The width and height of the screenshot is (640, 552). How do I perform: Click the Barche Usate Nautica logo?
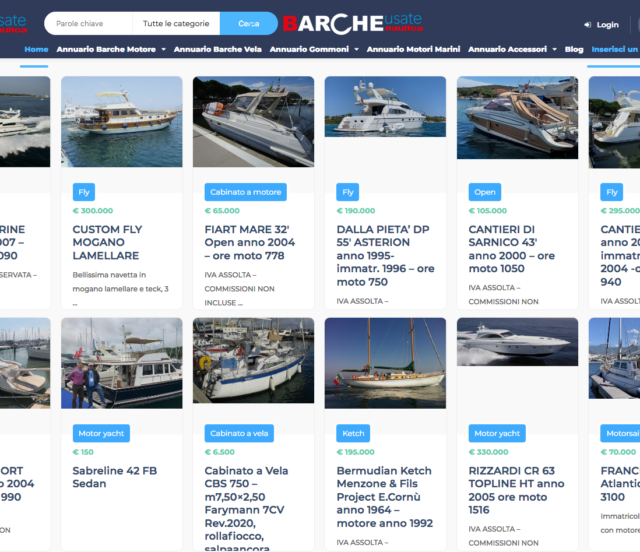[352, 24]
